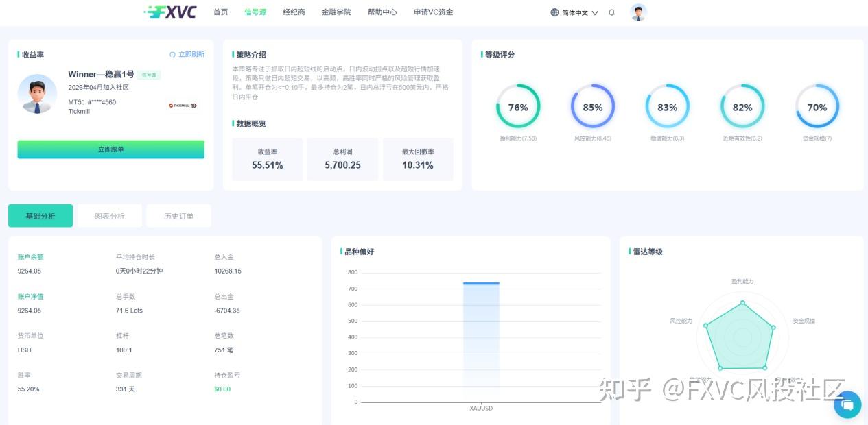Click the 71.6 Lots value
Screen dimensions: 868x425
click(129, 311)
